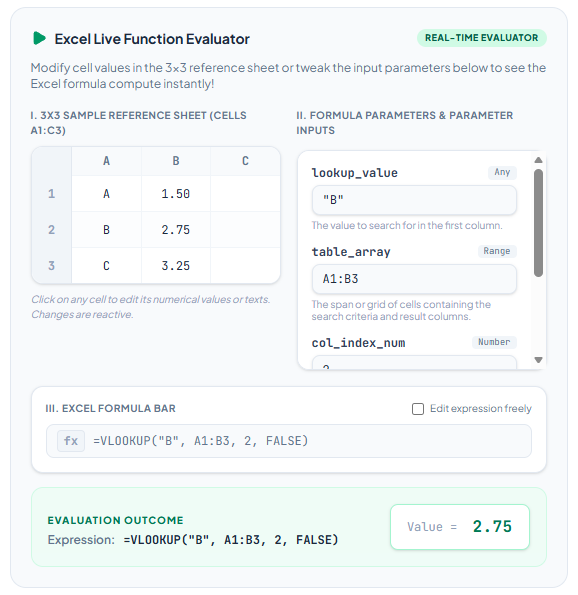Click the scroll up arrow in parameters panel
The width and height of the screenshot is (578, 595).
pyautogui.click(x=538, y=160)
